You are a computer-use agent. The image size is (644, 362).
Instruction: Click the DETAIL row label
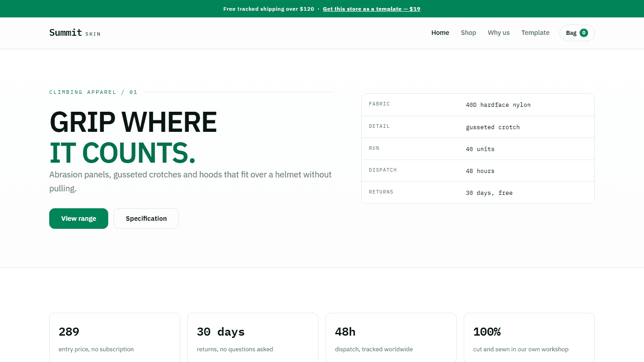pos(379,126)
